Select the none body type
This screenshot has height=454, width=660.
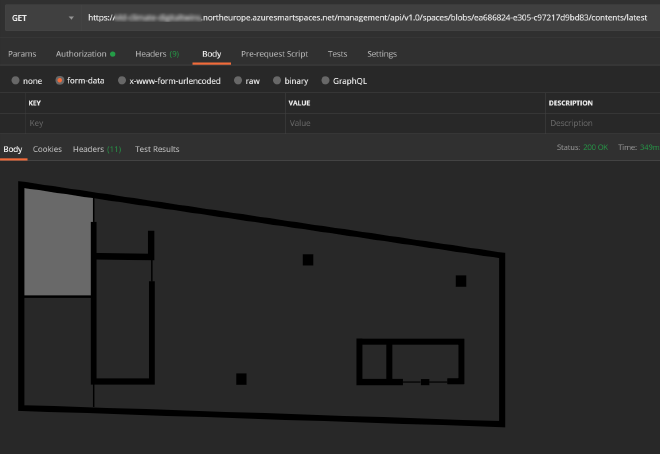click(16, 80)
